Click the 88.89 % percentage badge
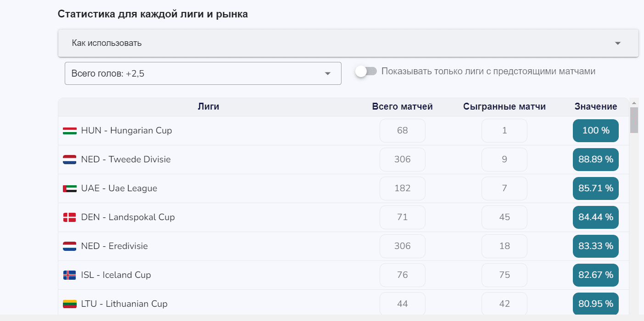Viewport: 644px width, 321px height. coord(595,159)
